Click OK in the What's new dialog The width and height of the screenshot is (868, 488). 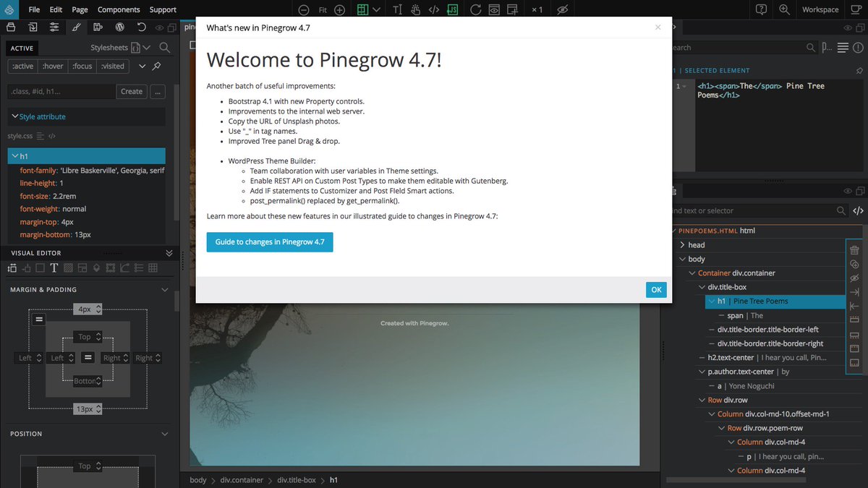pyautogui.click(x=656, y=289)
